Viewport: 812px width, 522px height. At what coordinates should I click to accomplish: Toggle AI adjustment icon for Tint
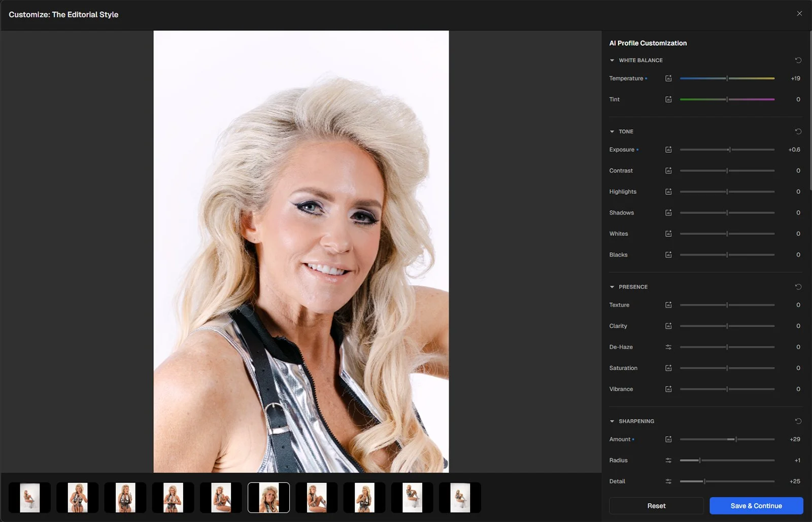[x=668, y=99]
